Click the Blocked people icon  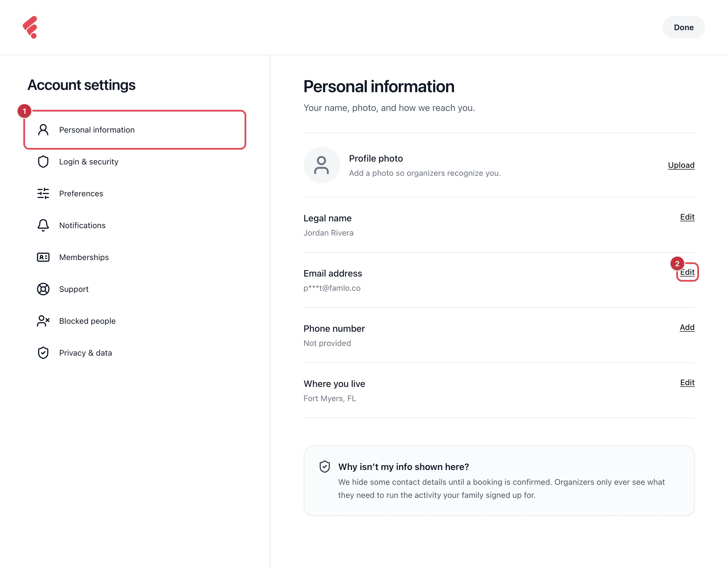43,321
